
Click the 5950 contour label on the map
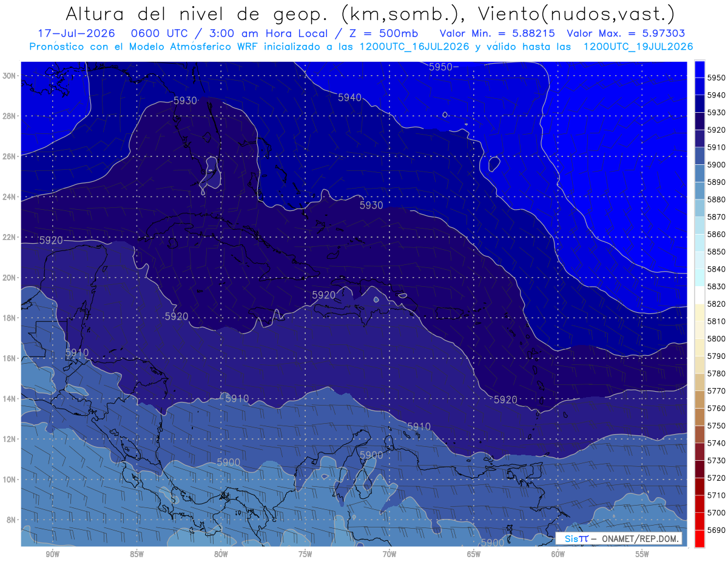[440, 67]
